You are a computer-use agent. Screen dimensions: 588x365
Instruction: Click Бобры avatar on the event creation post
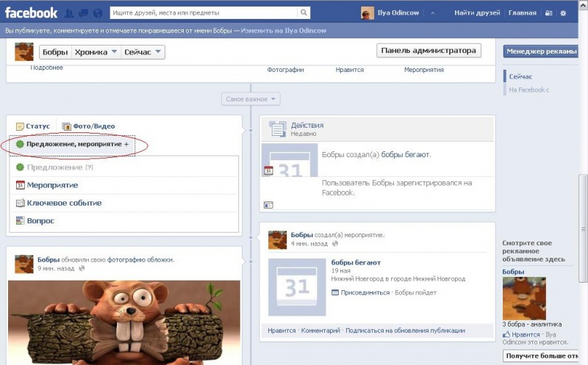278,240
